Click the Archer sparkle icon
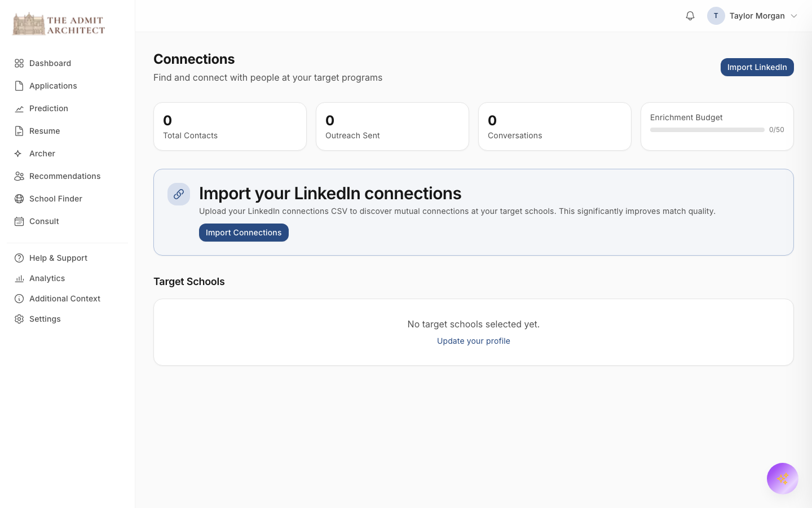Image resolution: width=812 pixels, height=508 pixels. coord(19,154)
